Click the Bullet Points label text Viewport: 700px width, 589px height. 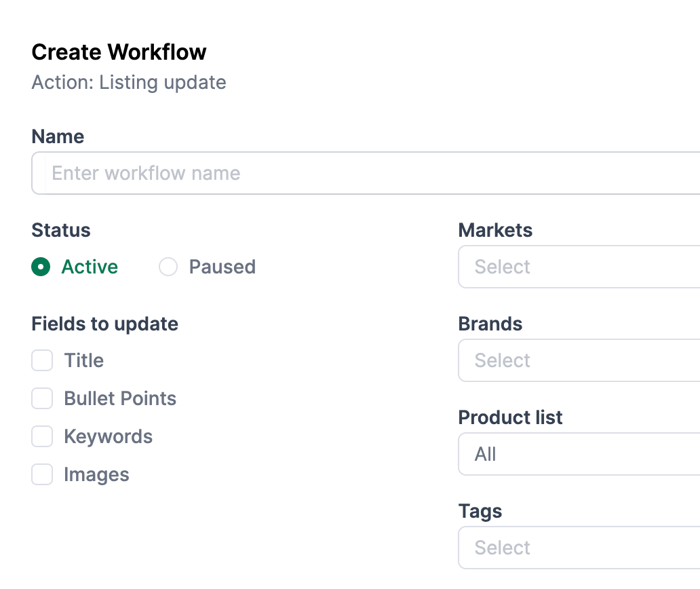pyautogui.click(x=120, y=398)
